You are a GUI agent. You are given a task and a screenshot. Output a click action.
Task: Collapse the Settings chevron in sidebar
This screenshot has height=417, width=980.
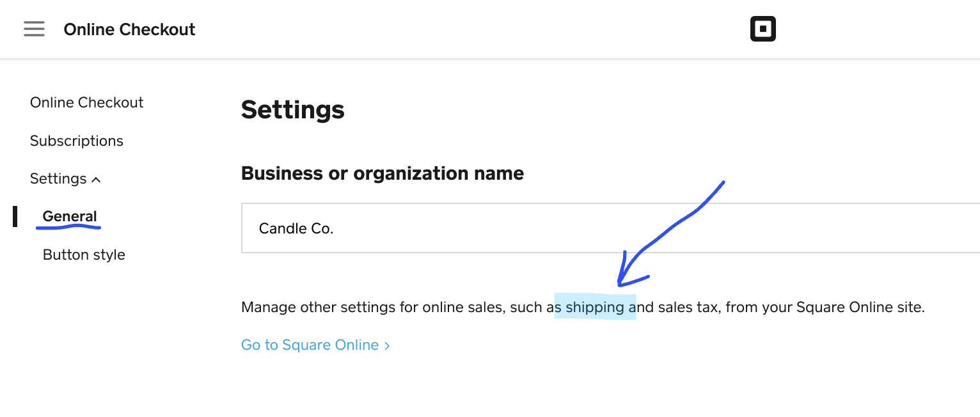97,180
